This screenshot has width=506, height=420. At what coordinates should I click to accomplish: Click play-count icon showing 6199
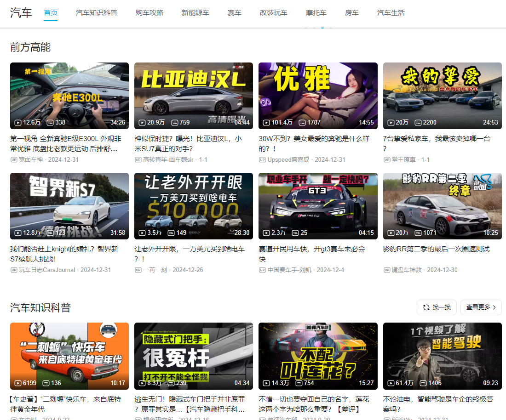[18, 383]
